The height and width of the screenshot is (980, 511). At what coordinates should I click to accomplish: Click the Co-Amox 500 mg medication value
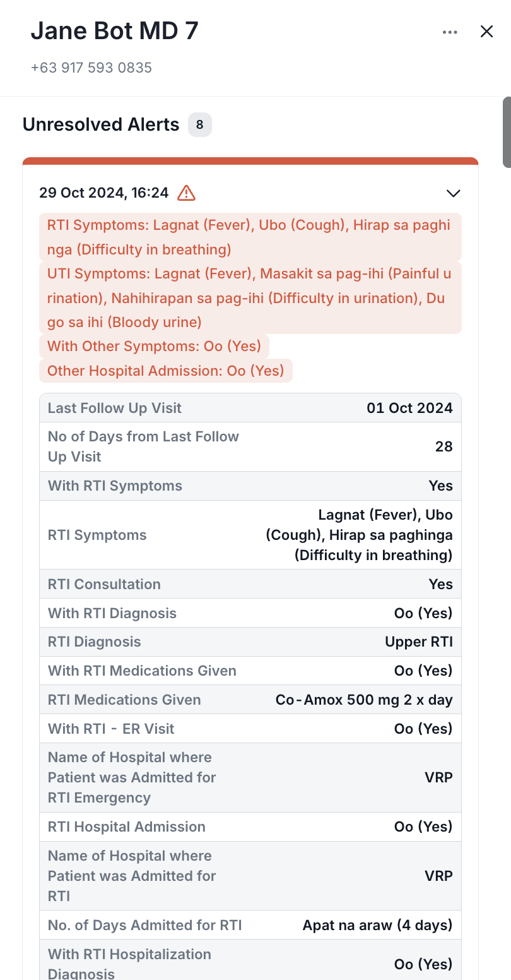tap(364, 700)
